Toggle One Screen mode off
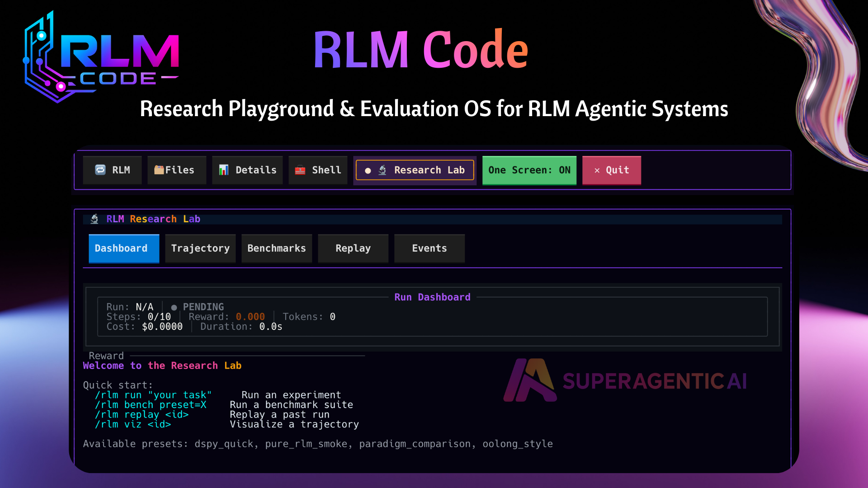The image size is (868, 488). click(x=529, y=170)
